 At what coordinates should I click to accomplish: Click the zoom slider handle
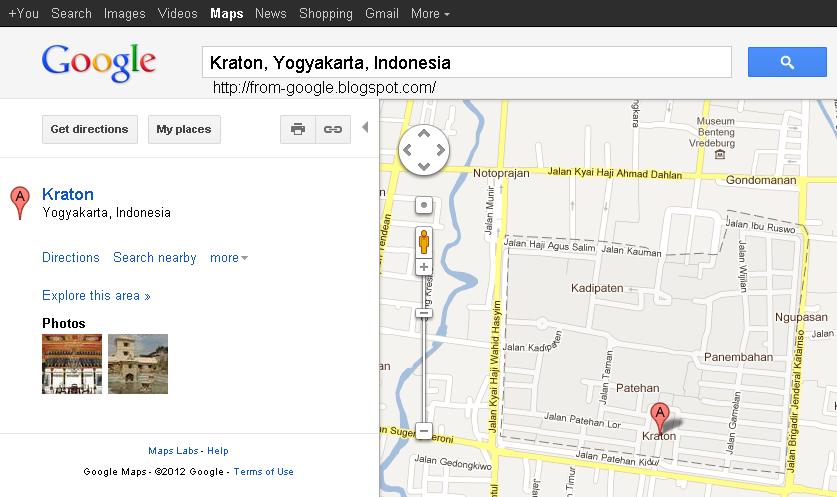(x=424, y=313)
